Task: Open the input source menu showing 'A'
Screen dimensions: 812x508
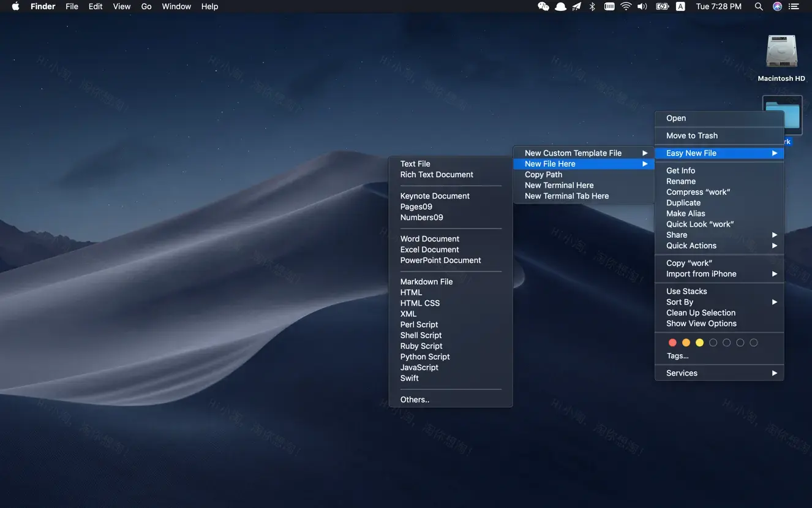Action: coord(680,6)
